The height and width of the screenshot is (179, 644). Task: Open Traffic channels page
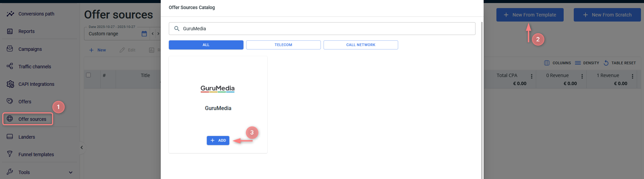pos(35,67)
